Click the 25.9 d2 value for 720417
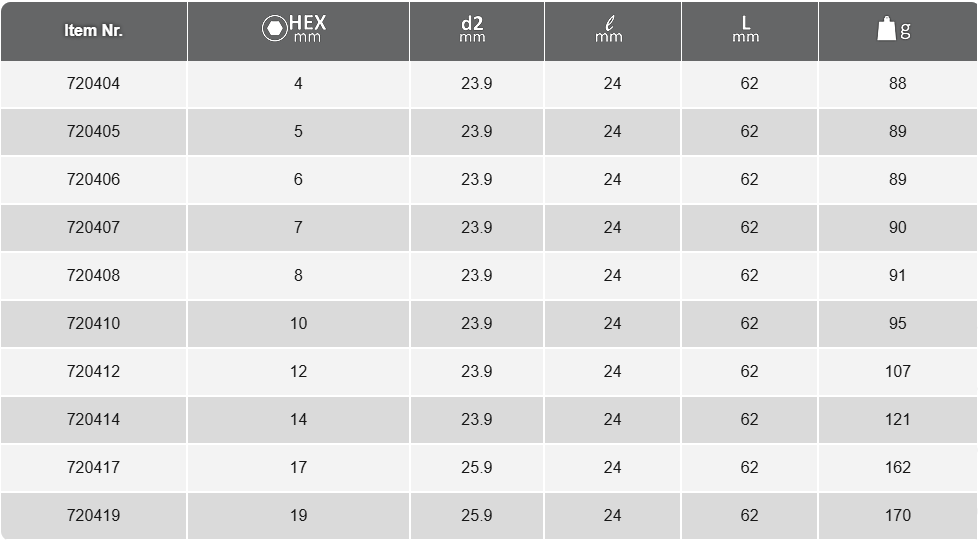 477,468
